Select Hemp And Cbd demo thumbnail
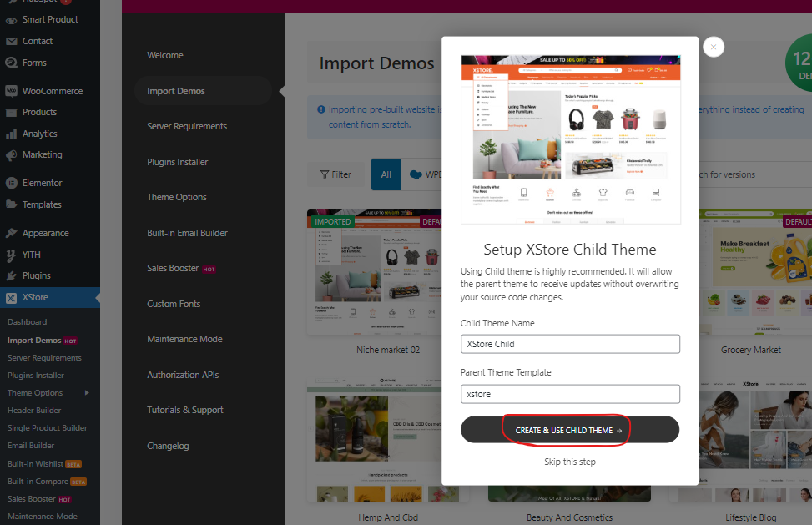812x525 pixels. [x=374, y=440]
